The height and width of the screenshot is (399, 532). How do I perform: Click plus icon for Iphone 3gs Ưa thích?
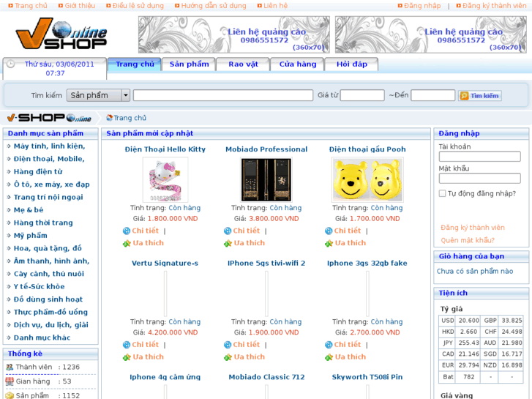tap(329, 357)
